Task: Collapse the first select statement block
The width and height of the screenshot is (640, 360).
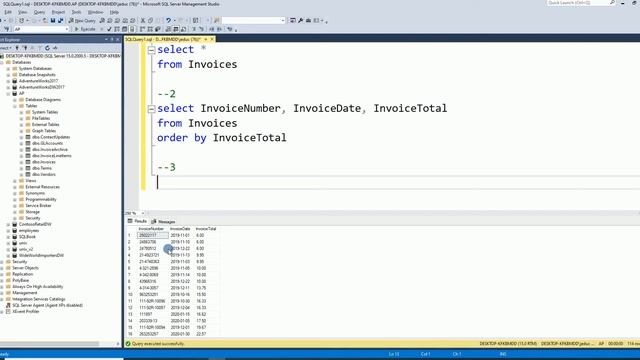Action: coord(151,50)
